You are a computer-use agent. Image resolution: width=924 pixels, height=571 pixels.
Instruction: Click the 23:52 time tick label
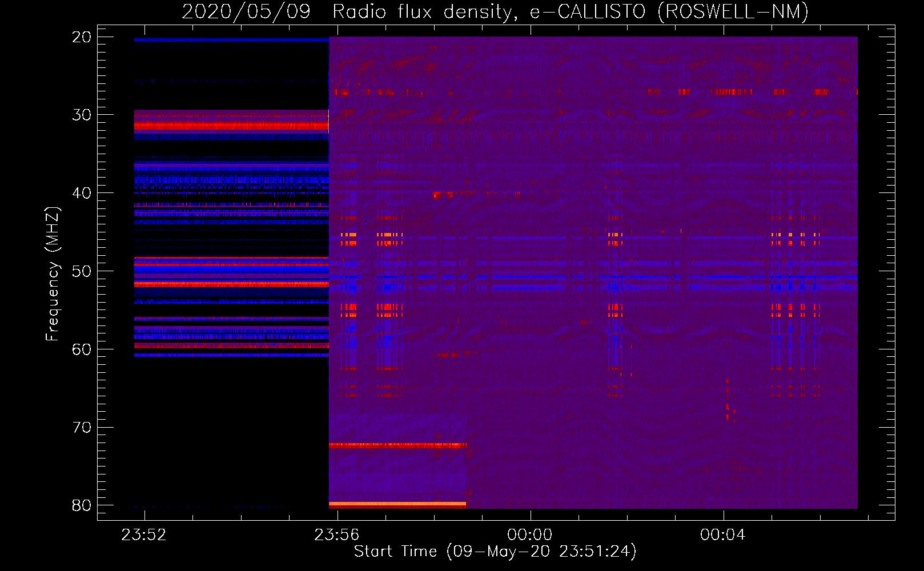click(x=144, y=534)
